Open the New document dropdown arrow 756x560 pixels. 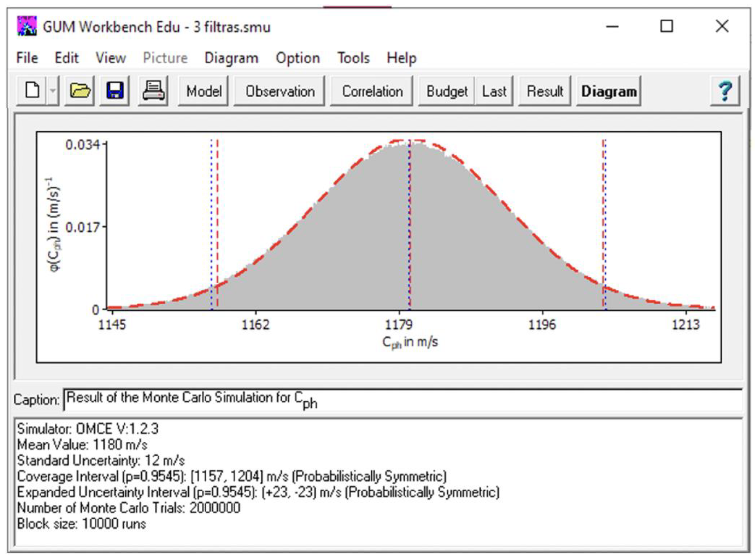point(53,91)
